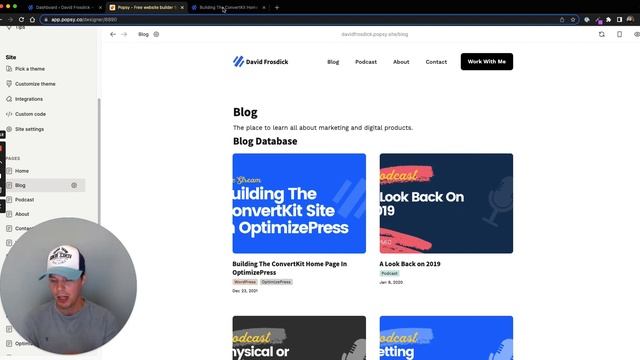Screen dimensions: 640x360
Task: Open the gear icon beside Blog title
Action: [156, 34]
